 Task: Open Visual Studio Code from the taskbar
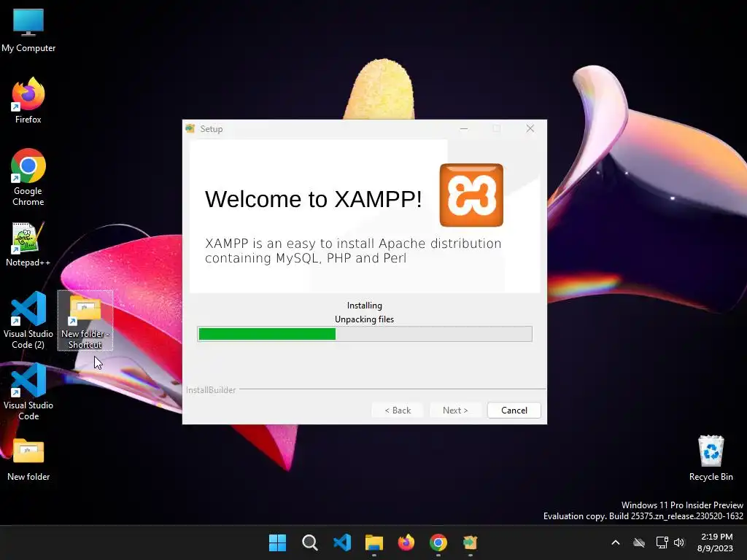(x=342, y=542)
